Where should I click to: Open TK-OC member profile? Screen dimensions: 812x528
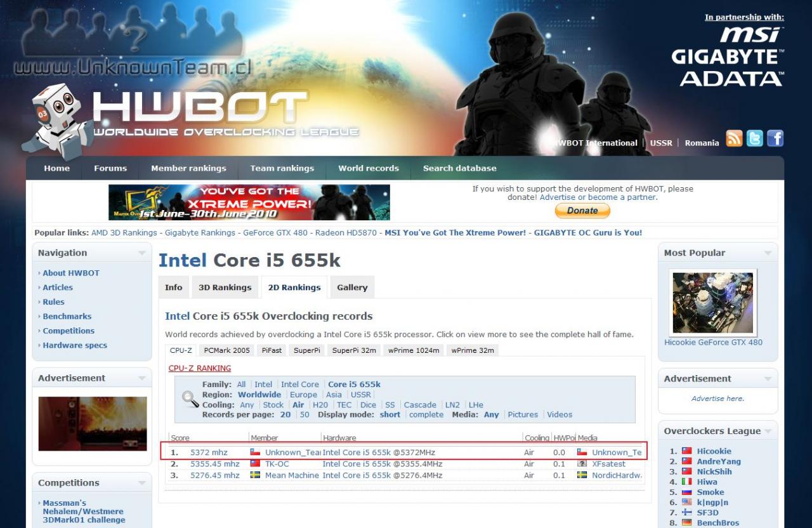tap(277, 464)
